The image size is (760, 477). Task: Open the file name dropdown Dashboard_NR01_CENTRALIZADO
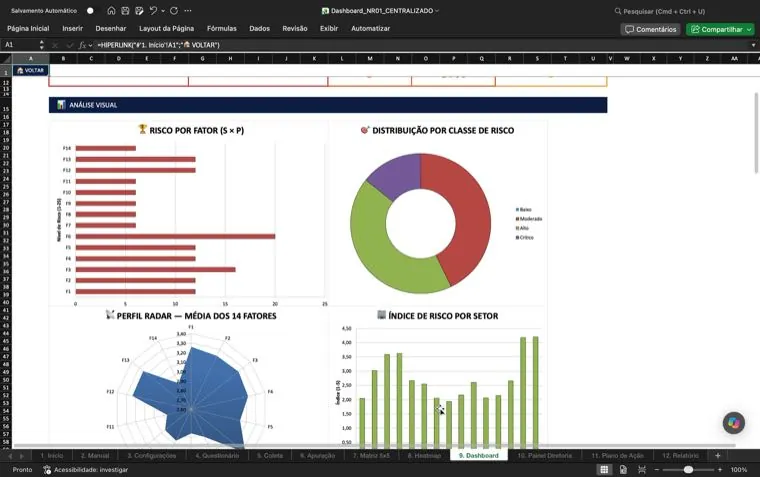[437, 11]
